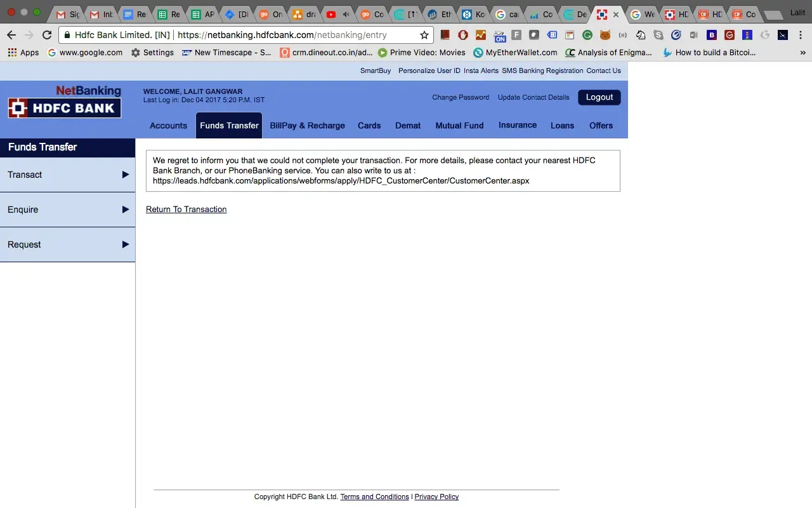This screenshot has height=508, width=812.
Task: Open the Chrome three-dot menu
Action: pos(801,35)
